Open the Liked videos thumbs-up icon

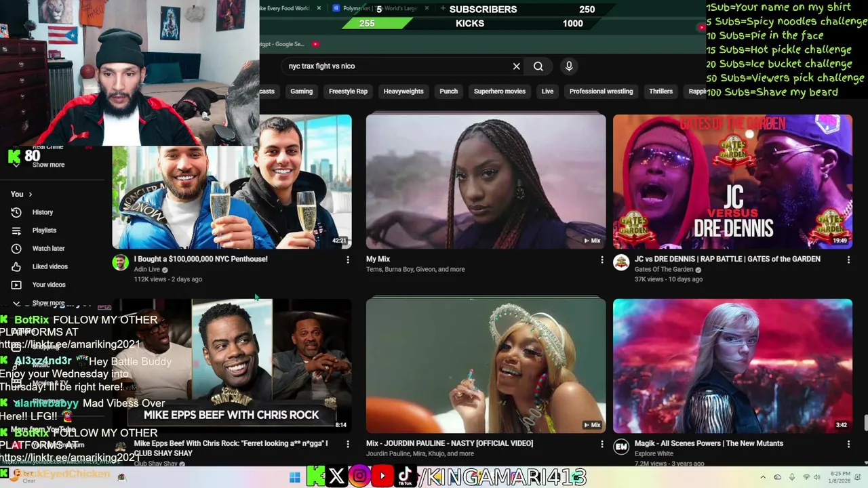[16, 266]
